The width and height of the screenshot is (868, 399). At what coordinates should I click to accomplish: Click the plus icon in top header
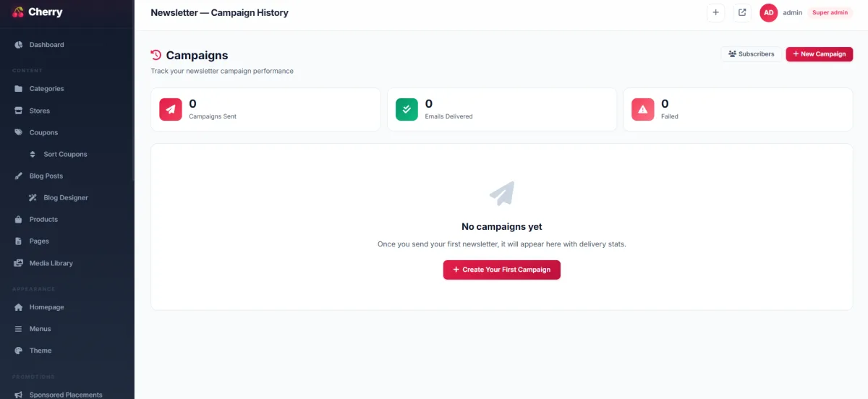click(715, 12)
